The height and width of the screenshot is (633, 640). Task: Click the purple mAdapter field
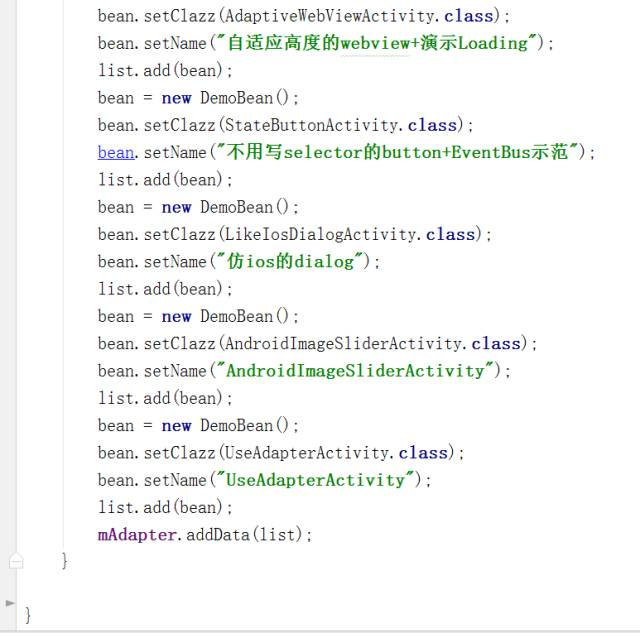137,535
